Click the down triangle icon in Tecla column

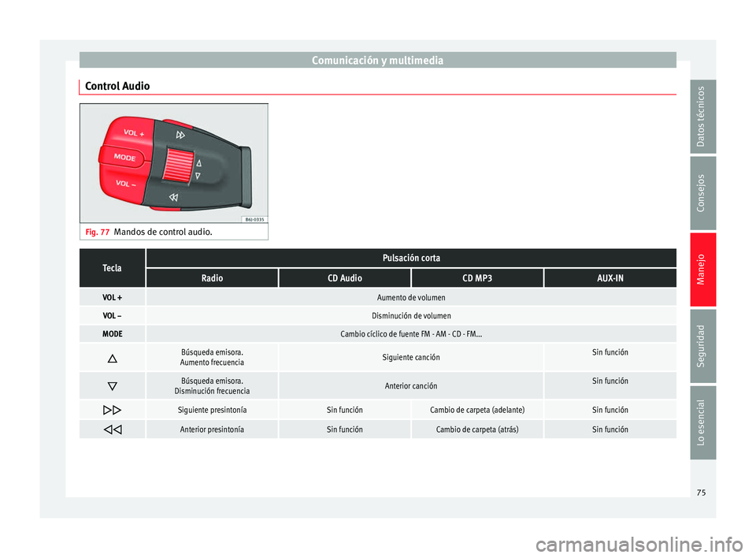[x=113, y=386]
